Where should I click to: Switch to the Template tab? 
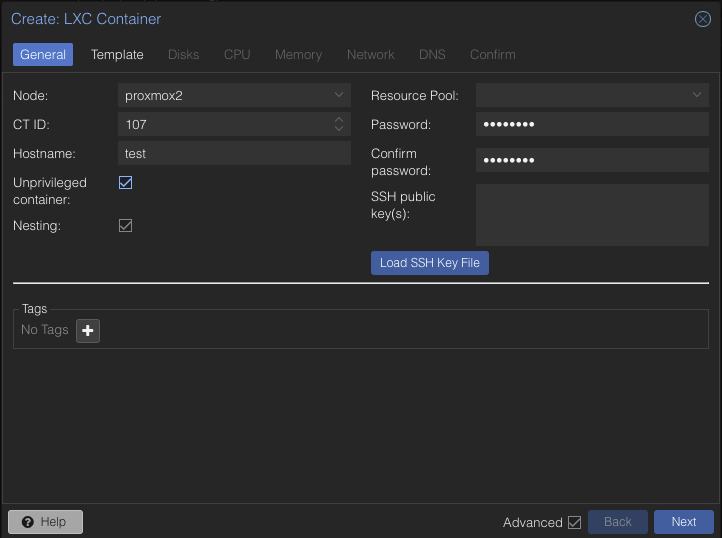[x=117, y=55]
